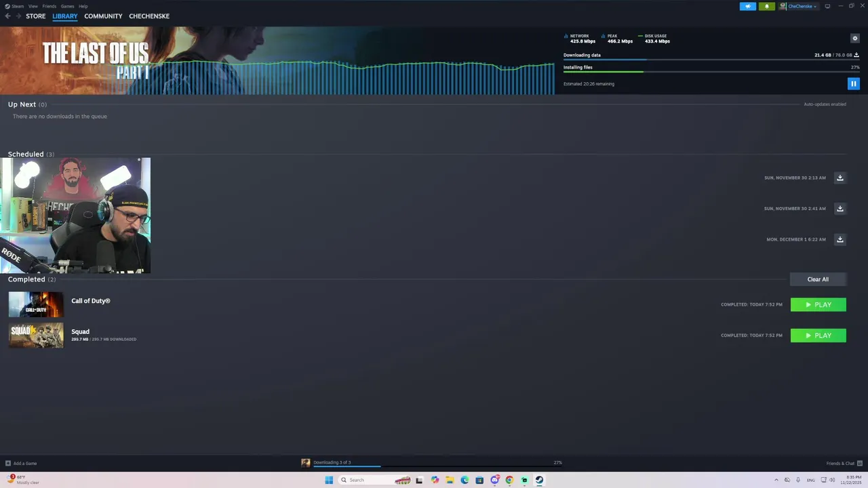Click the NETWORK speed stat
Screen dimensions: 868x488
580,39
